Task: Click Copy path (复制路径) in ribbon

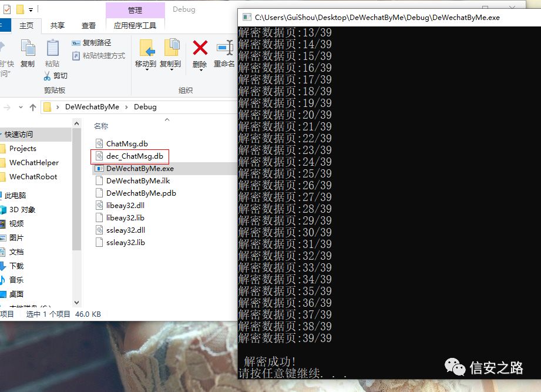Action: click(x=92, y=43)
